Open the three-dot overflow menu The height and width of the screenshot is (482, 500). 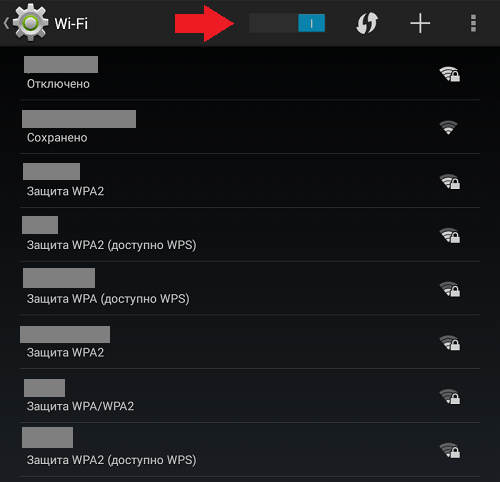click(x=473, y=23)
